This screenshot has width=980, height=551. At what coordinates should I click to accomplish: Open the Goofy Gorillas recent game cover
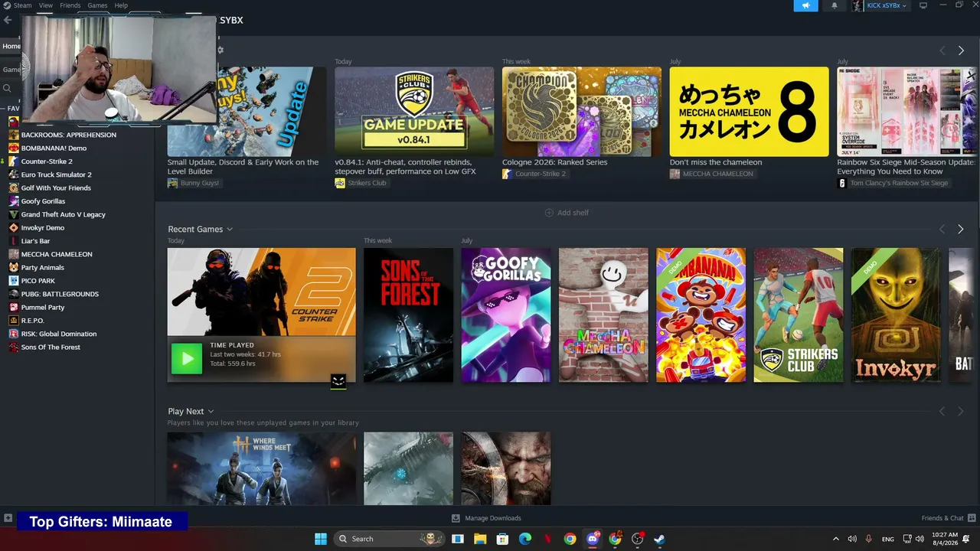pos(505,315)
